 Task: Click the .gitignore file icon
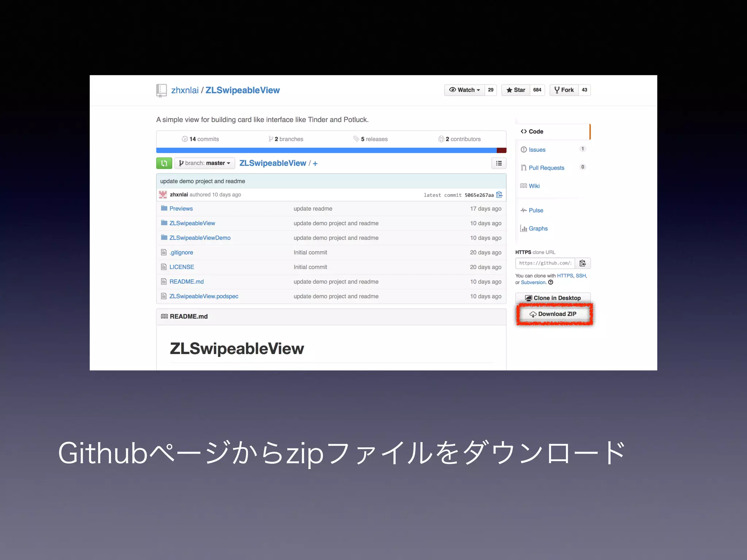[164, 252]
